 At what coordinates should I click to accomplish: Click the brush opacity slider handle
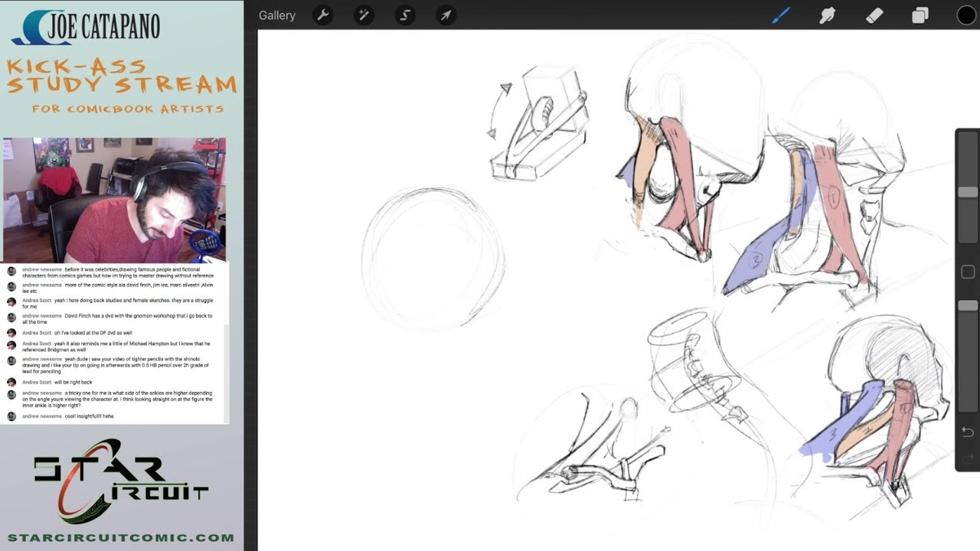[968, 305]
